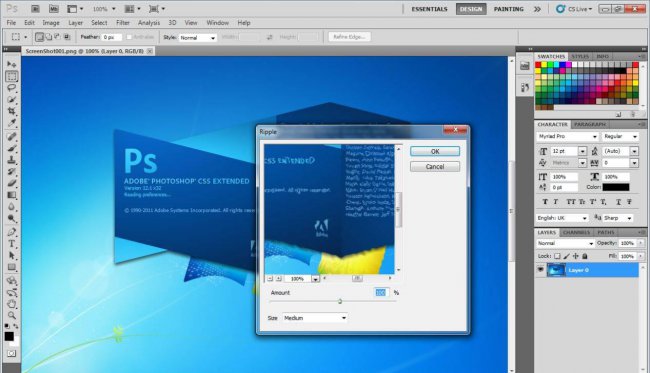Switch to the Channels tab
Viewport: 650px width, 373px height.
576,233
